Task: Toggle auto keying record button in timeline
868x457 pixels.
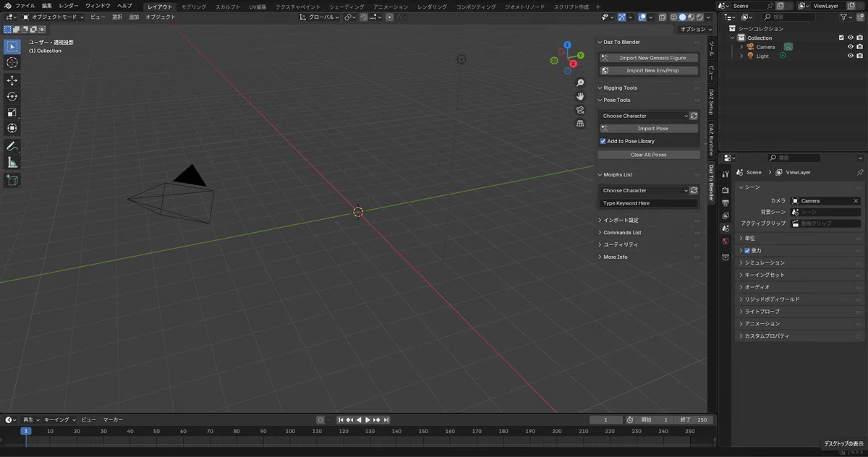Action: [x=320, y=419]
